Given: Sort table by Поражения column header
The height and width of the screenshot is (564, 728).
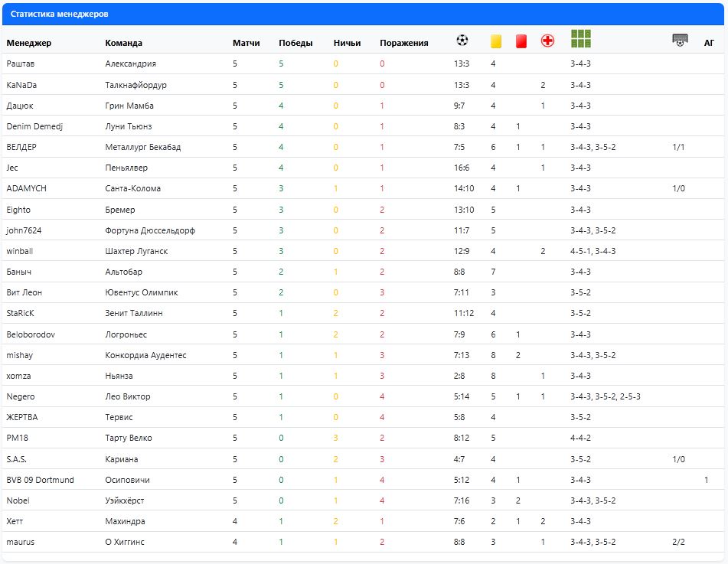Looking at the screenshot, I should click(403, 44).
